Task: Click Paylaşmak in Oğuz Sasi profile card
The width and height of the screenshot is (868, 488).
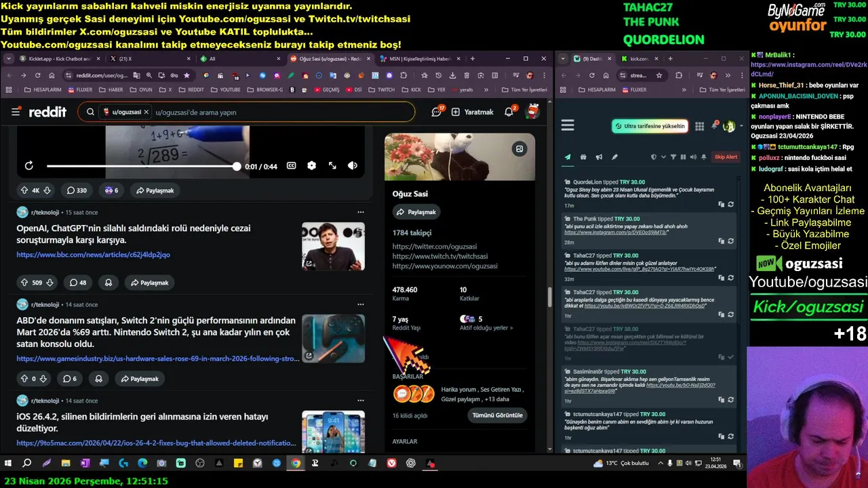Action: [x=416, y=212]
